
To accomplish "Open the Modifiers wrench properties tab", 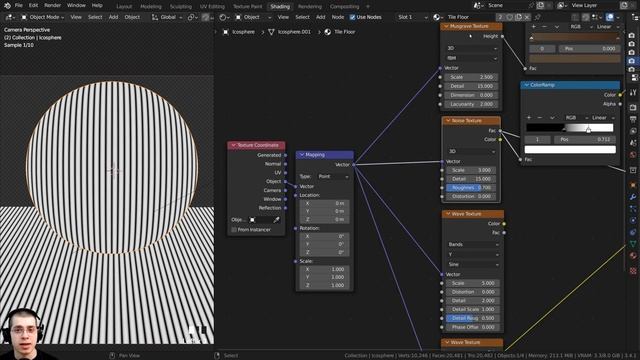I will tap(633, 197).
